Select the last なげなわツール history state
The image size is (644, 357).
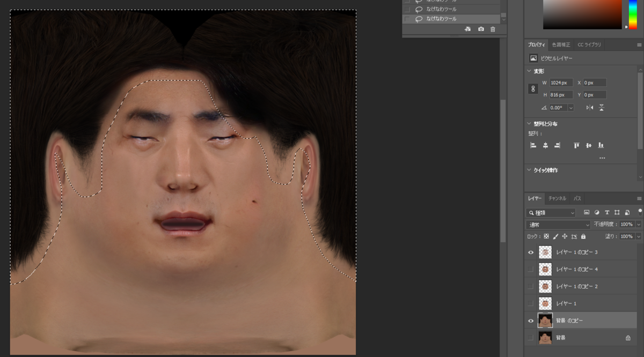tap(451, 19)
